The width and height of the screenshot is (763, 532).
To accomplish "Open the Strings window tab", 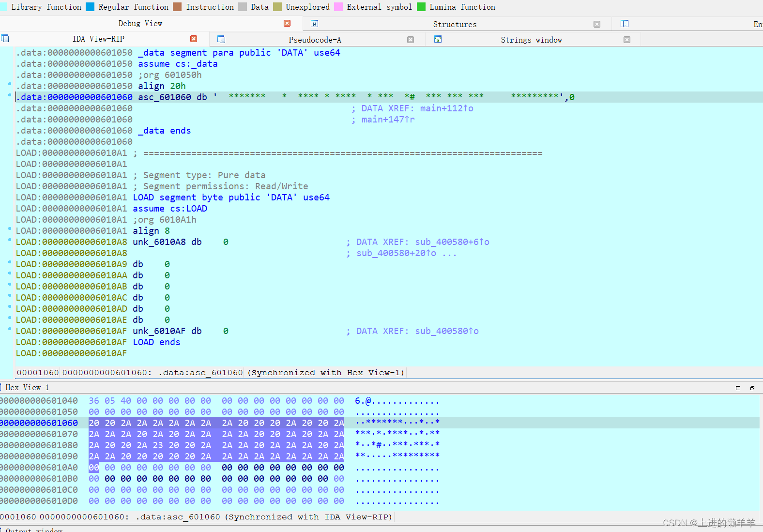I will (x=531, y=40).
